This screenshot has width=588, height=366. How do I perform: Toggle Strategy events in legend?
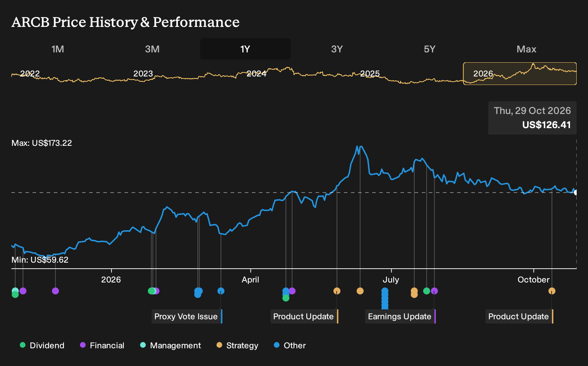[x=237, y=345]
